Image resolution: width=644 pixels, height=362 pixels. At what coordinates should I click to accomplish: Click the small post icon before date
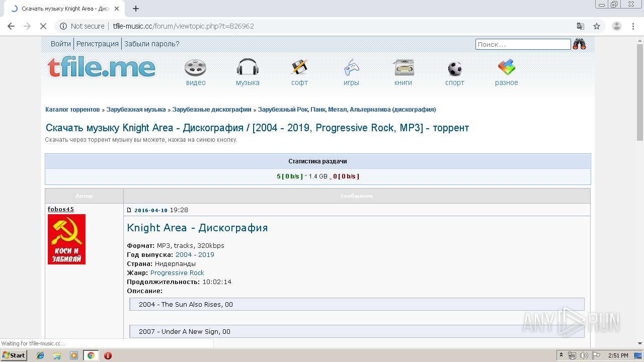129,210
